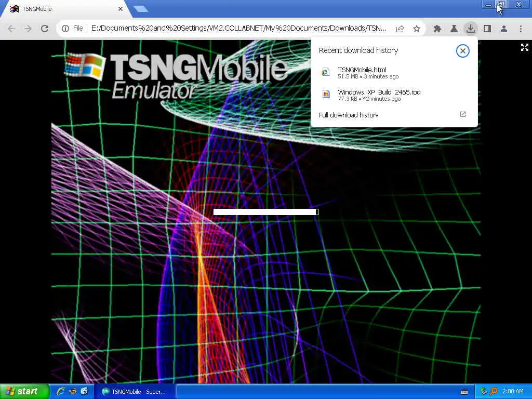This screenshot has width=532, height=399.
Task: Click the jpg file icon in downloads
Action: [x=326, y=94]
